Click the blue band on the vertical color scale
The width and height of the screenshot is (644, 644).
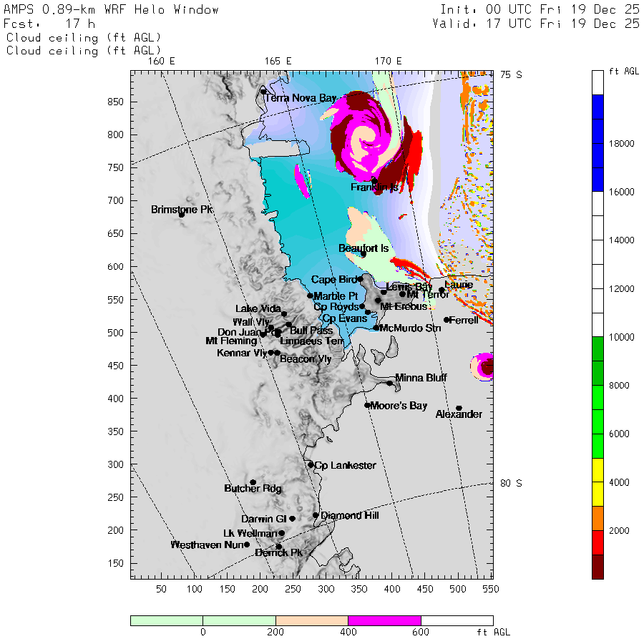tap(597, 143)
